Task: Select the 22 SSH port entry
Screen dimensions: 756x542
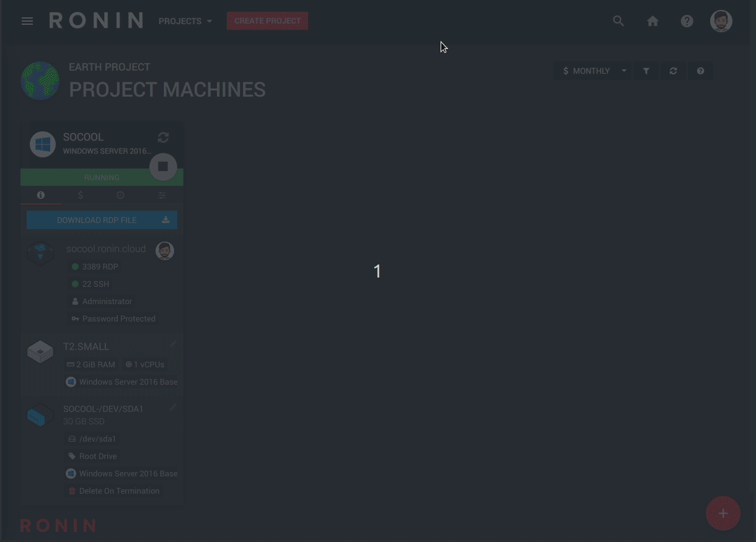Action: pos(90,284)
